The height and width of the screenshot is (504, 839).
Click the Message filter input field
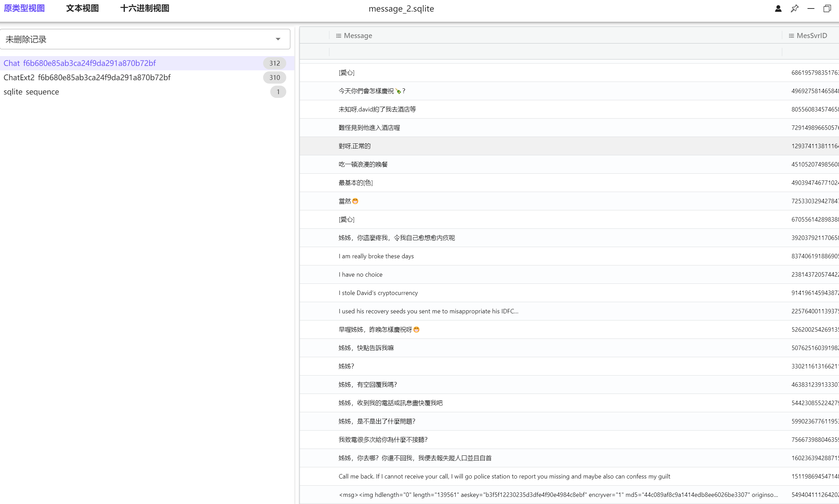tap(555, 52)
